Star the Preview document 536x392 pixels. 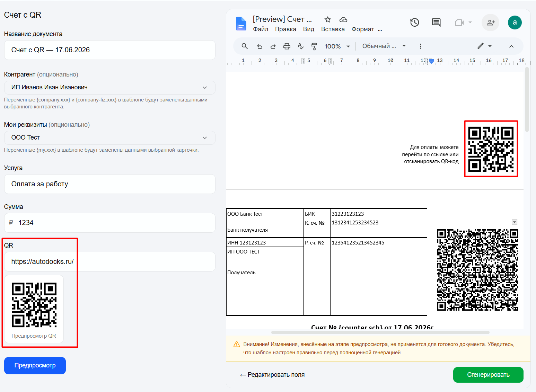click(x=327, y=19)
